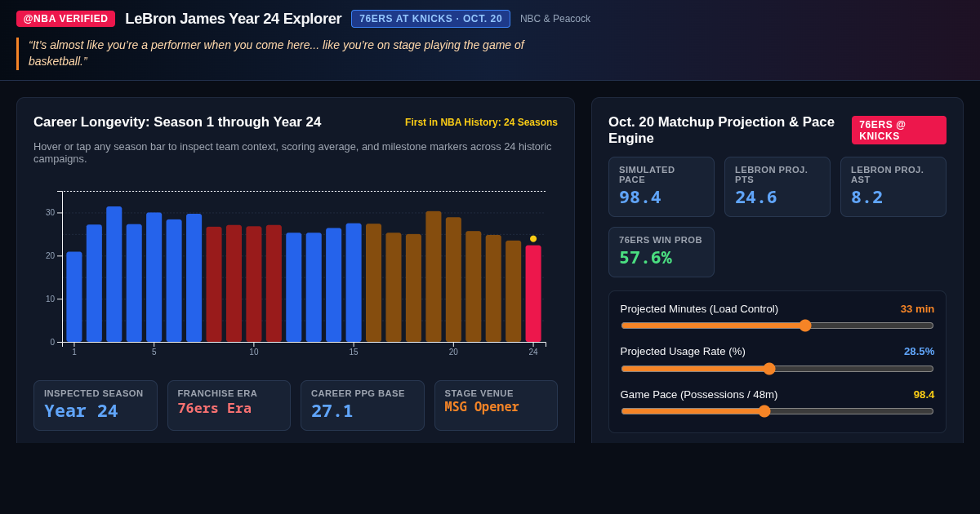
Task: Select the pink Year 24 season bar
Action: click(x=533, y=294)
